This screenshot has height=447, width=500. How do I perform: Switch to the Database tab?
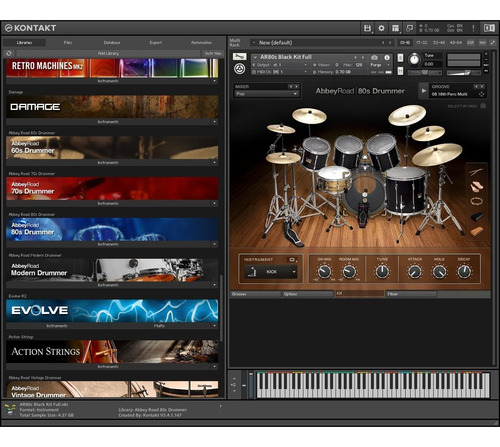pos(112,43)
